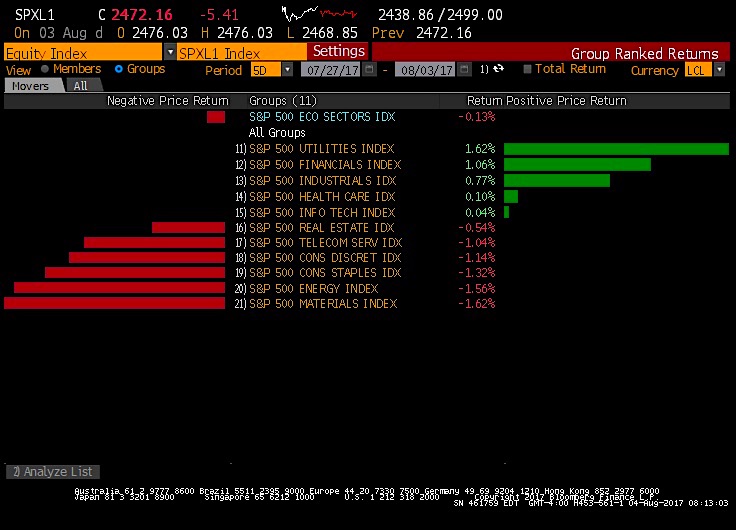This screenshot has width=736, height=530.
Task: Click the Positive Price Return column header
Action: pos(566,100)
